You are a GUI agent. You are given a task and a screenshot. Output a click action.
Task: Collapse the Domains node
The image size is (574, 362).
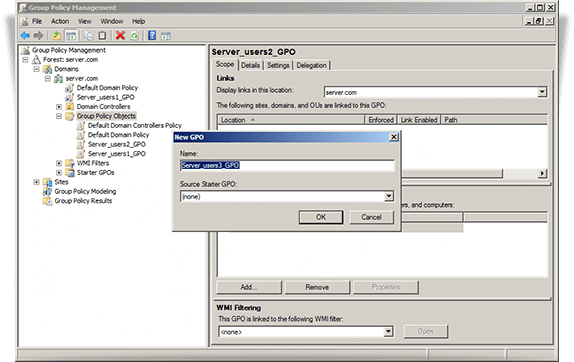click(x=37, y=69)
